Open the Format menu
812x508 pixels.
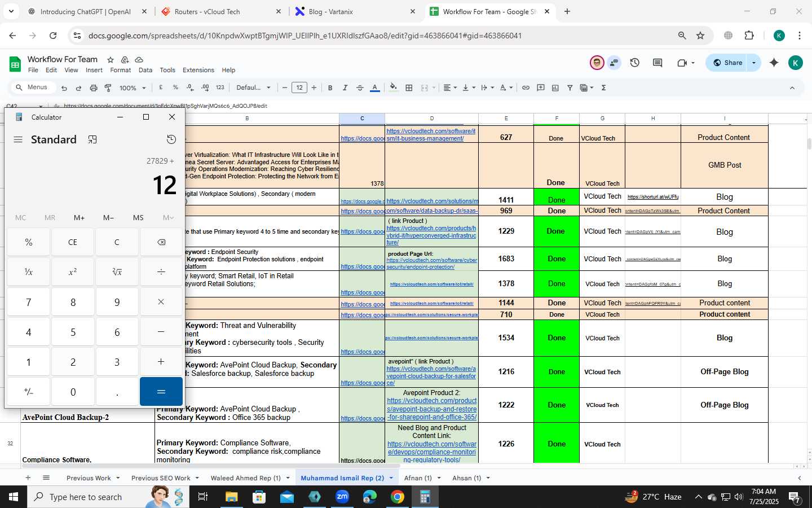point(121,70)
